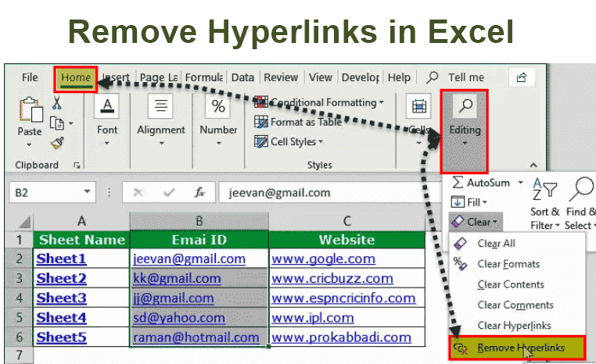Click the sd@yahoo.com link

(179, 318)
